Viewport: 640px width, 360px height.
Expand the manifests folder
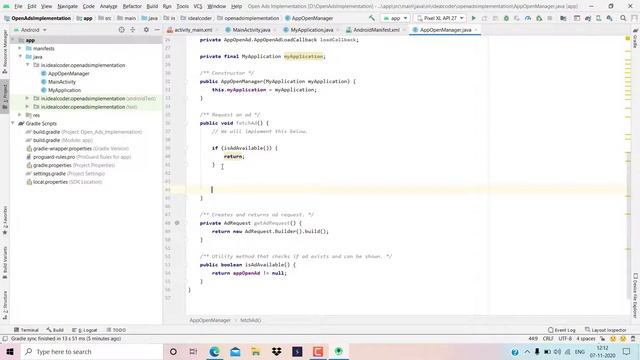[20, 48]
